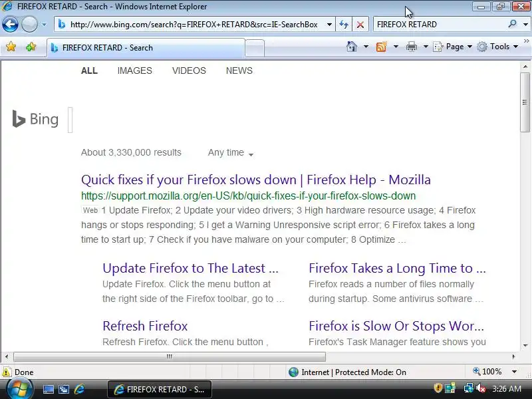Open the recent pages dropdown arrow
This screenshot has width=532, height=399.
(x=44, y=25)
